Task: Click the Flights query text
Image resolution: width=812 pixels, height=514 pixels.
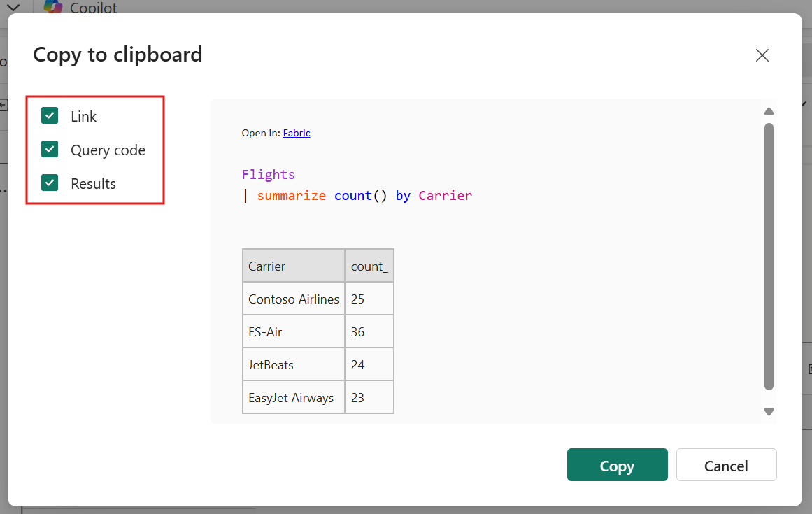Action: 269,174
